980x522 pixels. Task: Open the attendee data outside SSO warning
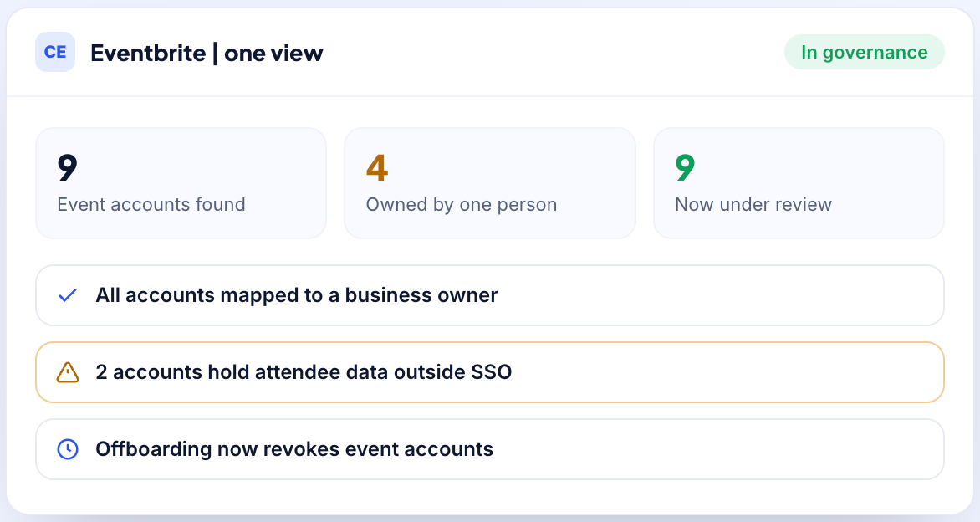click(490, 372)
